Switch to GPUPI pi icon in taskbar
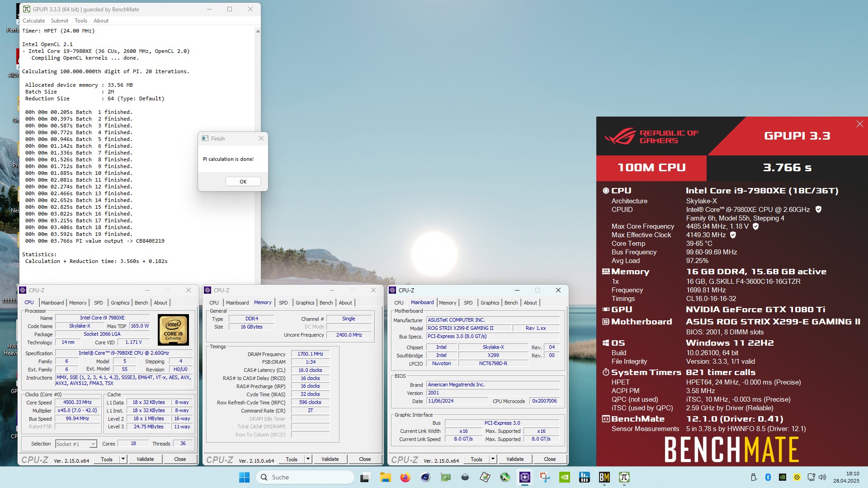 [624, 477]
